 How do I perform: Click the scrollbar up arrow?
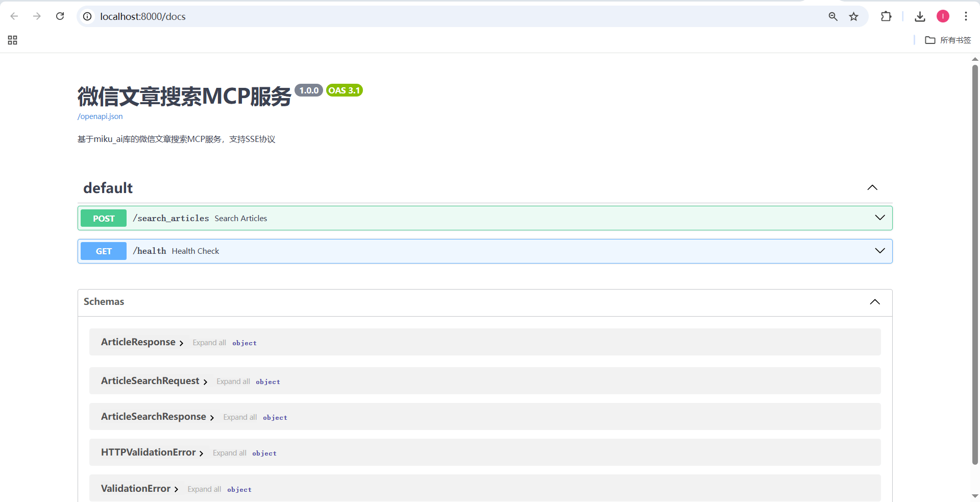[x=975, y=59]
